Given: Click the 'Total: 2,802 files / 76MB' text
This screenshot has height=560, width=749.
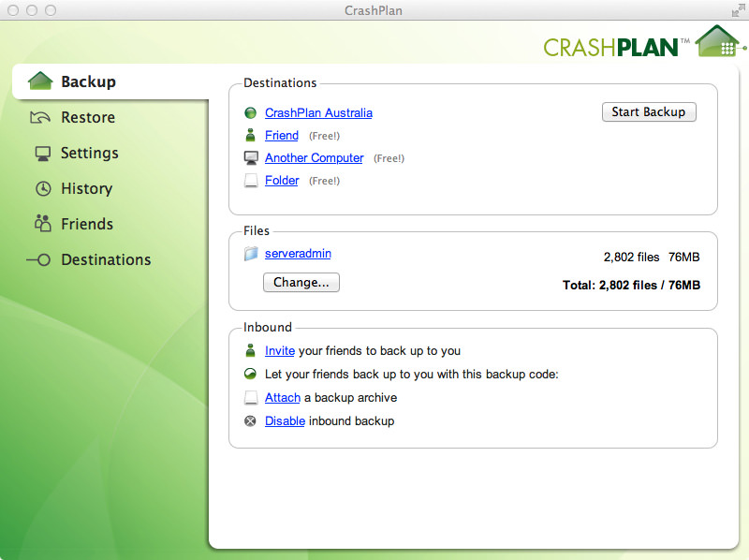Looking at the screenshot, I should [x=631, y=286].
